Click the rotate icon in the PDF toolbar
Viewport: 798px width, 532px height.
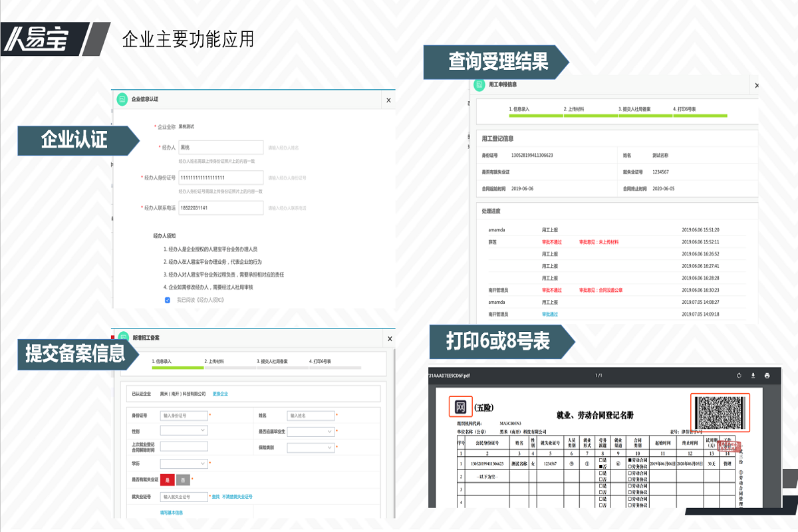[x=739, y=375]
